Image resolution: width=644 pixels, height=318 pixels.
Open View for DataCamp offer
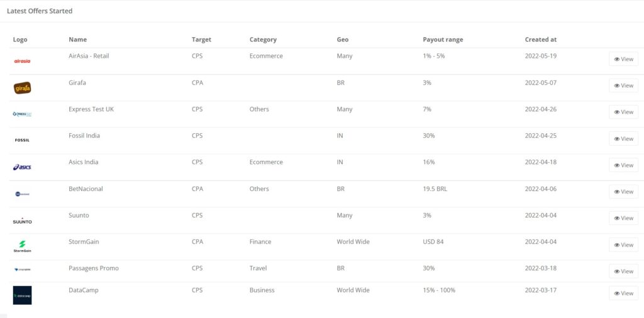(623, 293)
